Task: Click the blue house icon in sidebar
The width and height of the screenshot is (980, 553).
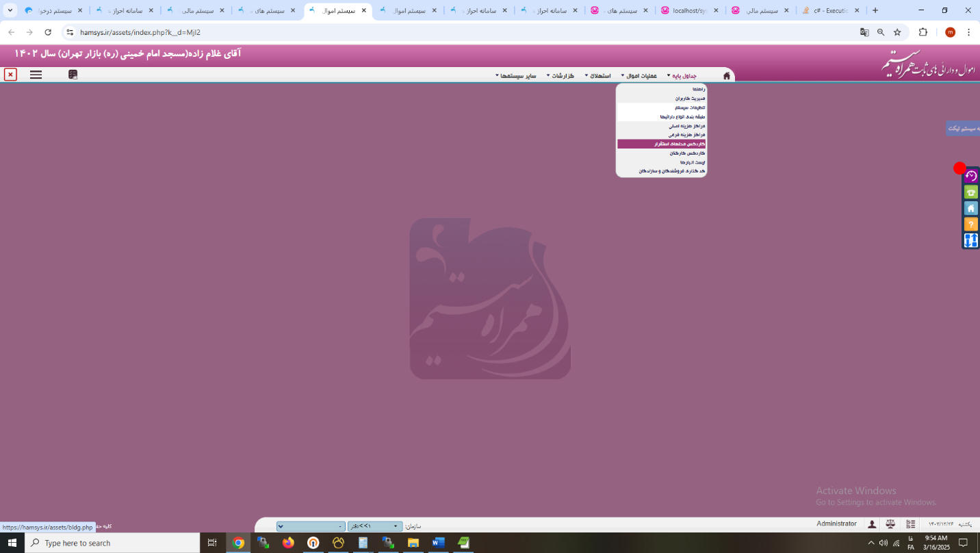Action: click(x=970, y=208)
